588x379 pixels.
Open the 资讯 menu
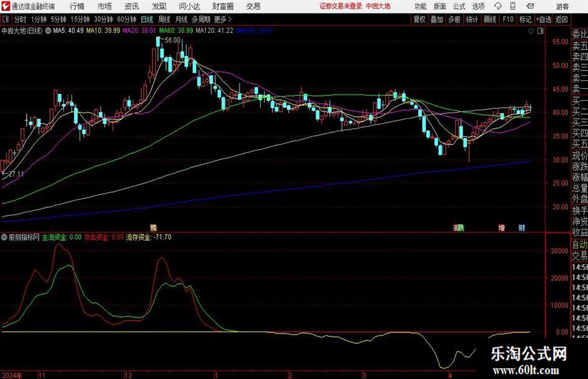click(x=132, y=6)
